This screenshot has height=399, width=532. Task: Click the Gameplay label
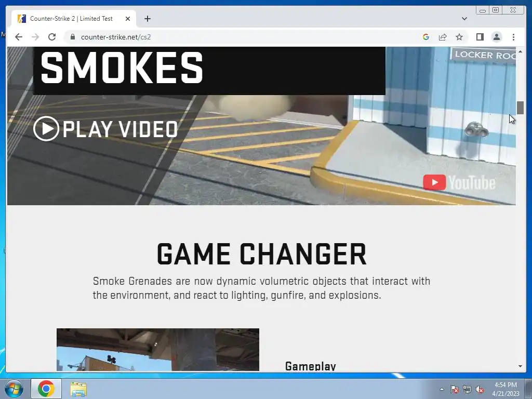311,366
